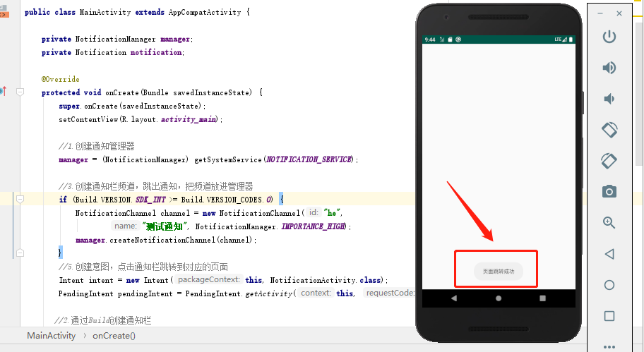Tap the phone screen's recents square button
The height and width of the screenshot is (352, 644).
click(542, 298)
